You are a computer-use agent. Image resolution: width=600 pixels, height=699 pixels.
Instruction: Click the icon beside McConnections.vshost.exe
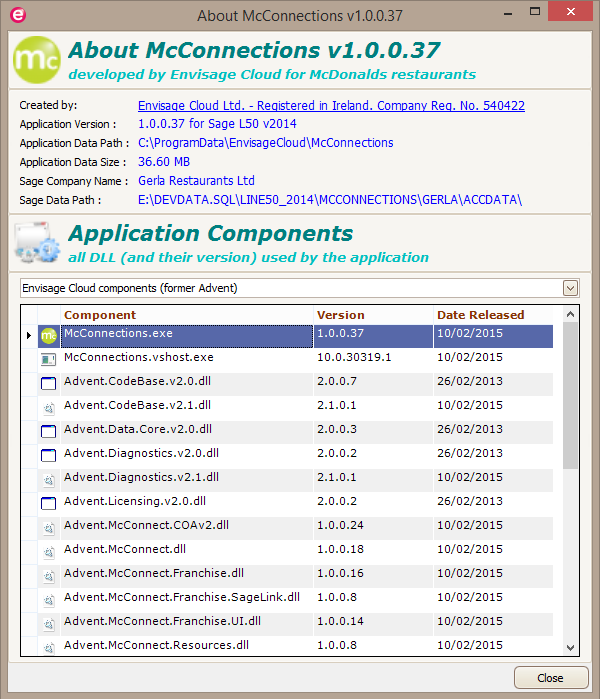coord(49,359)
